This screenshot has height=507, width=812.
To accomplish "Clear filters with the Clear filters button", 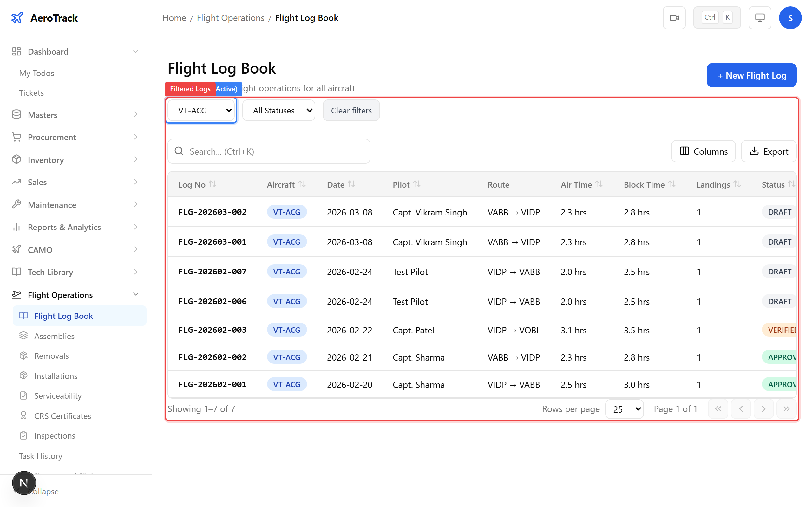I will click(351, 110).
